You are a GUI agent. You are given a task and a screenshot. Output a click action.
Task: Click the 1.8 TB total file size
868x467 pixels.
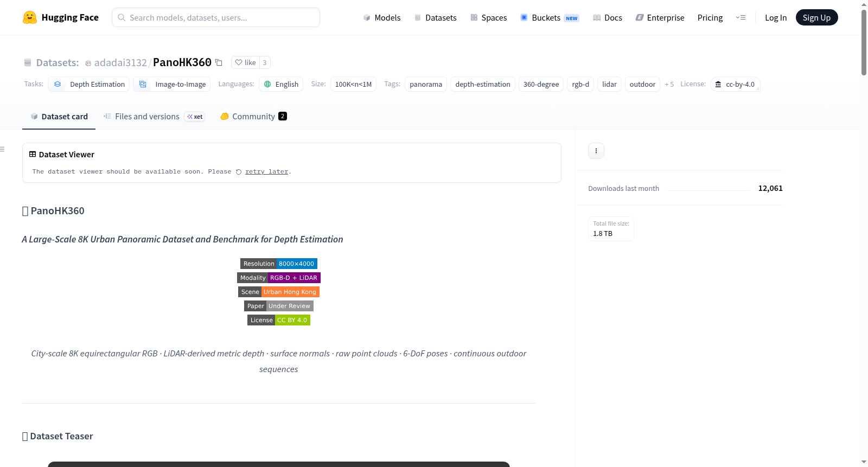click(603, 234)
